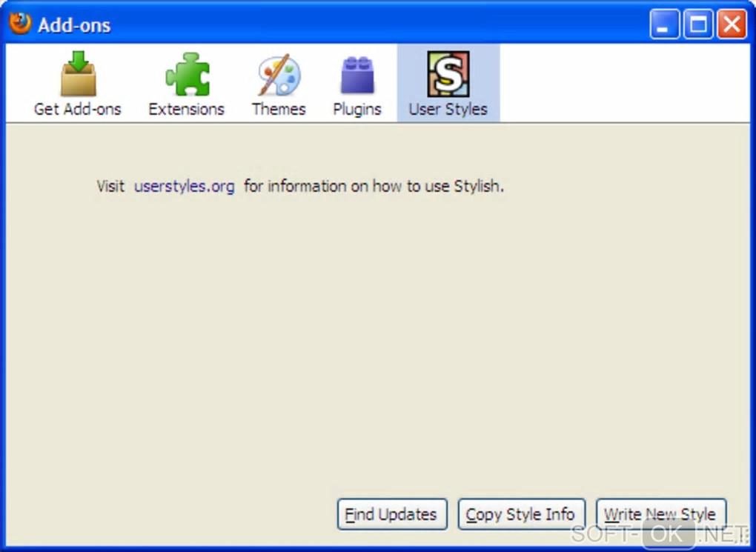Select the User Styles tab label
The height and width of the screenshot is (552, 756).
(x=448, y=110)
